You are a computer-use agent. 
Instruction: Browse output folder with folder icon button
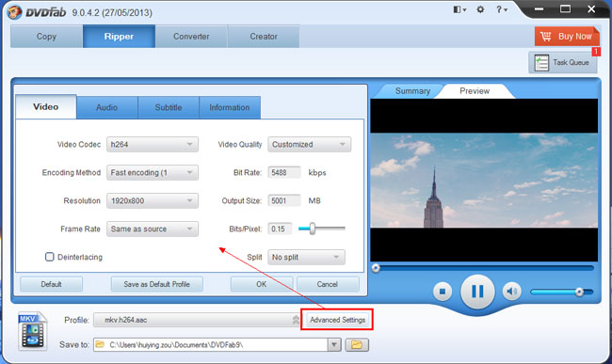point(356,344)
